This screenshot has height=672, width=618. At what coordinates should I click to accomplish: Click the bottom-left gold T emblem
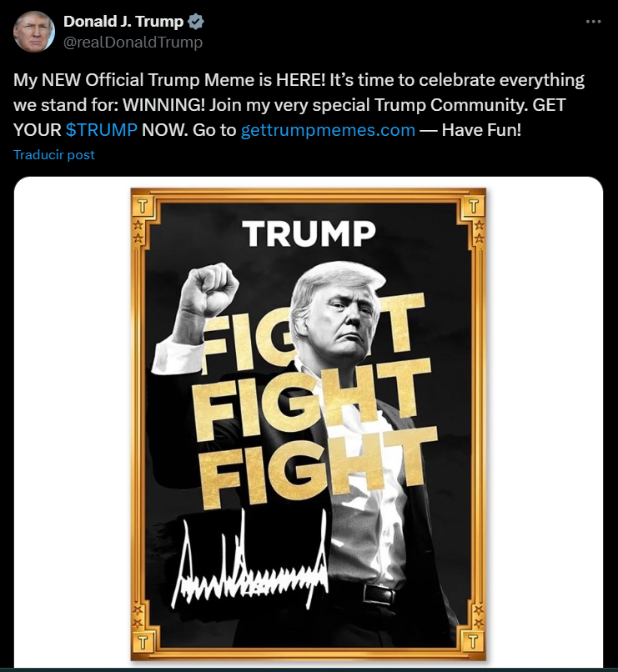tap(143, 643)
